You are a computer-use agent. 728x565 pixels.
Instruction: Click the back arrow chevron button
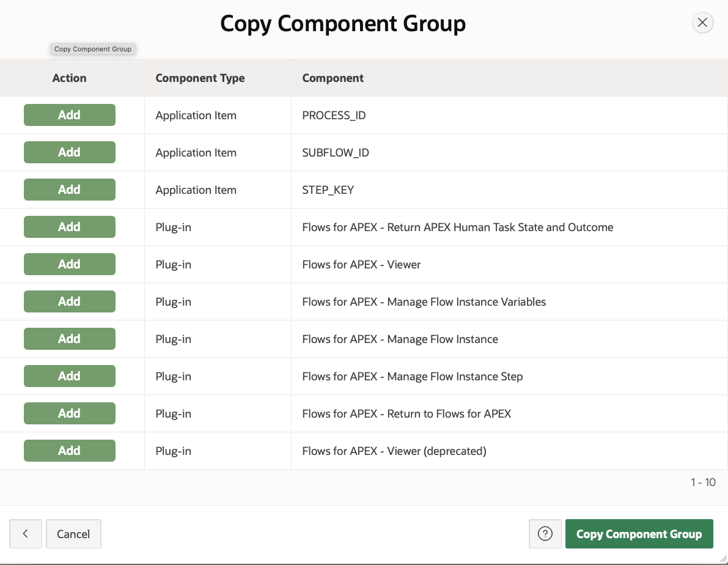26,534
